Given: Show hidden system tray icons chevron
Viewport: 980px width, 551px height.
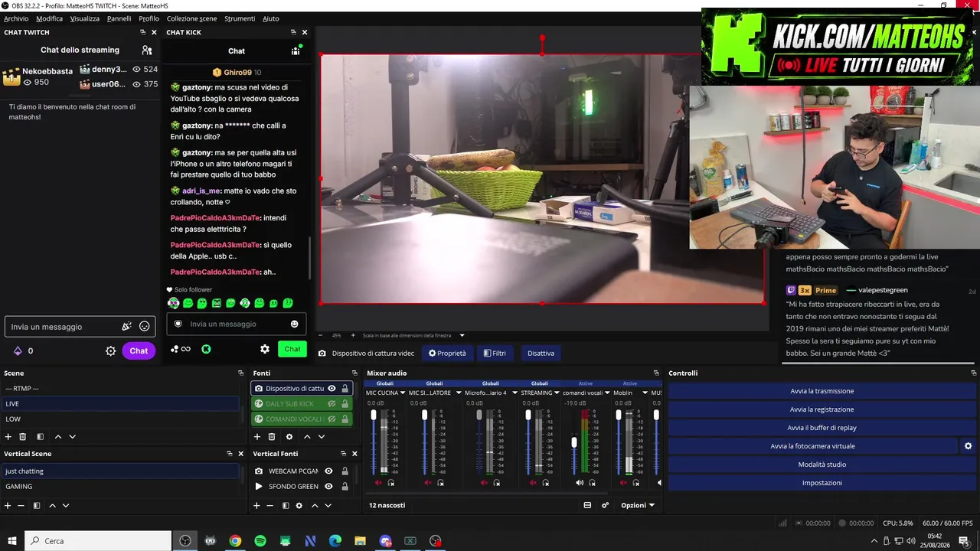Looking at the screenshot, I should (x=874, y=541).
